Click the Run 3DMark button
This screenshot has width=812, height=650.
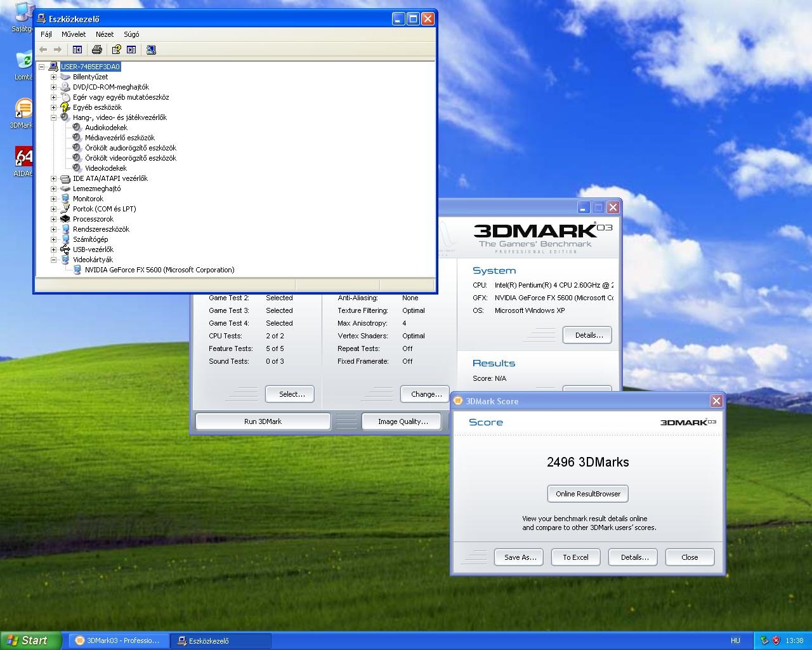(x=263, y=421)
